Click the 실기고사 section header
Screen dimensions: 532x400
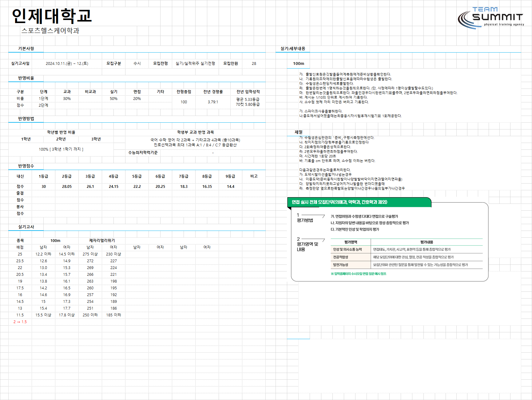[x=26, y=227]
